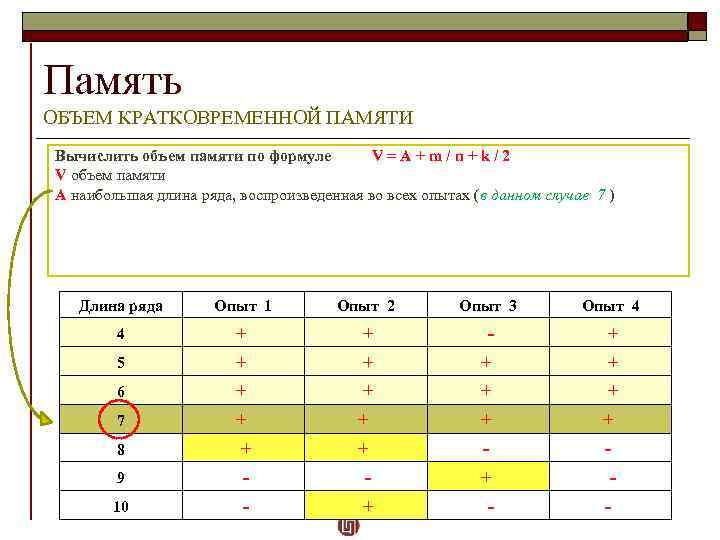Screen dimensions: 720x540
Task: Select the plus in row 5 under Опыт 3
Action: pos(486,362)
